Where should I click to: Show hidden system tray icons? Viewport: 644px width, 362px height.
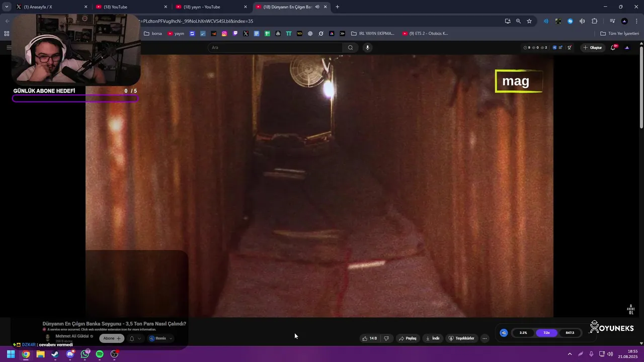click(x=570, y=354)
